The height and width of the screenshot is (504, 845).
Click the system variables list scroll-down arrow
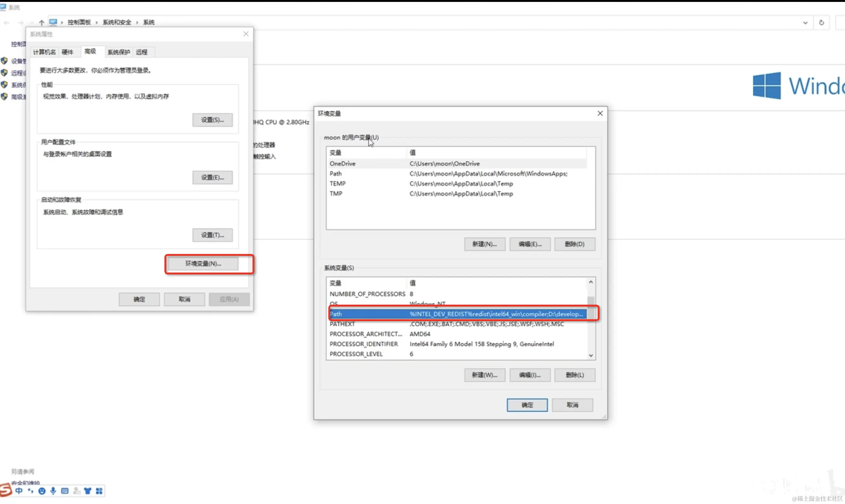pos(591,355)
